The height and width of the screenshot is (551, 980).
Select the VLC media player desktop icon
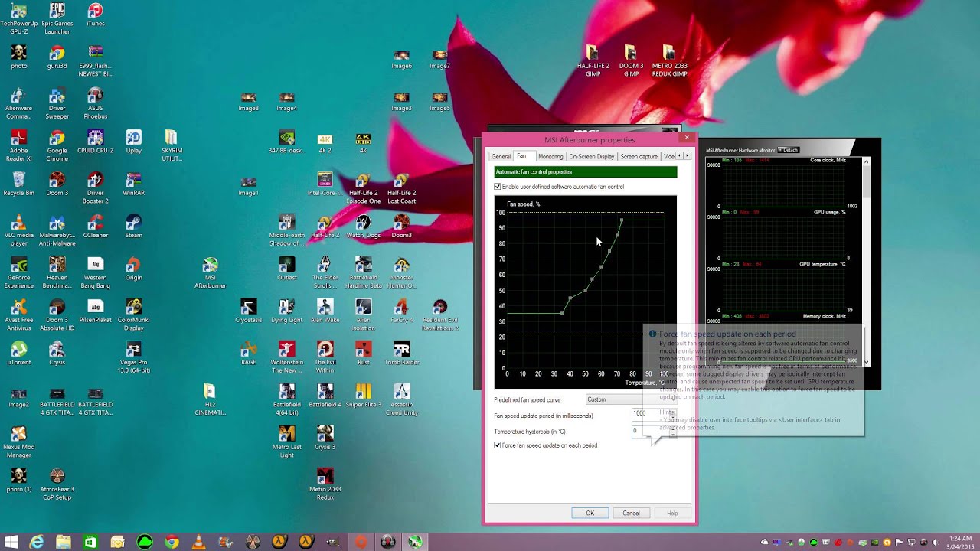click(18, 230)
